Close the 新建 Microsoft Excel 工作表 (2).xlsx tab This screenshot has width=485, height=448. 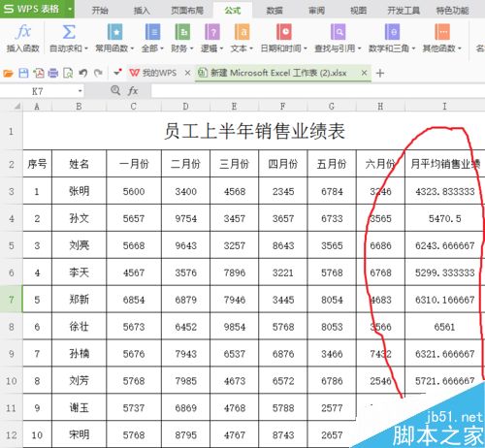click(364, 73)
